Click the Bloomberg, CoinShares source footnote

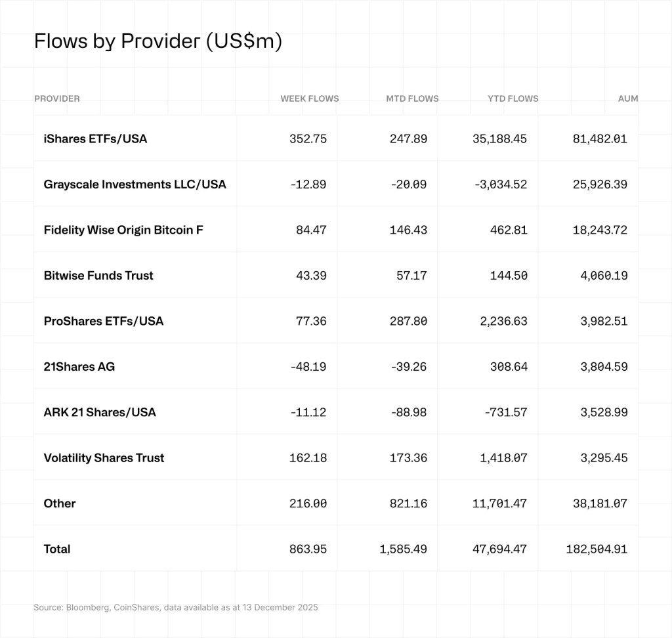tap(175, 607)
